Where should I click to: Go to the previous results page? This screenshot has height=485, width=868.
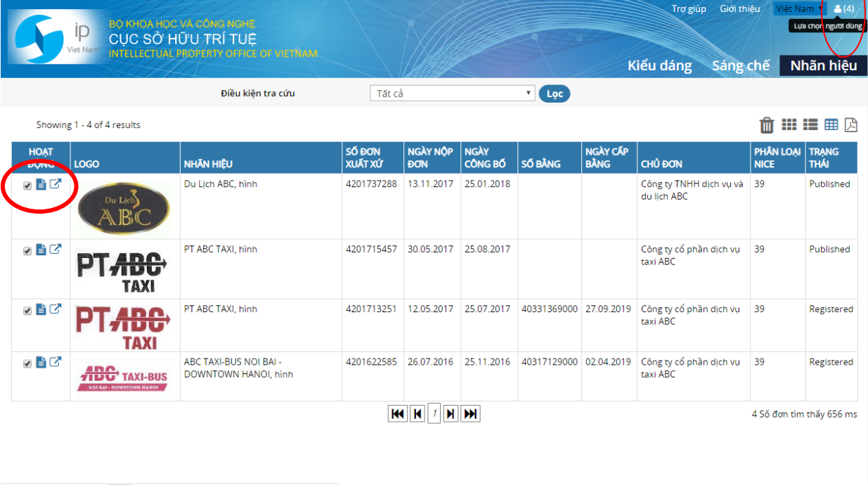417,414
